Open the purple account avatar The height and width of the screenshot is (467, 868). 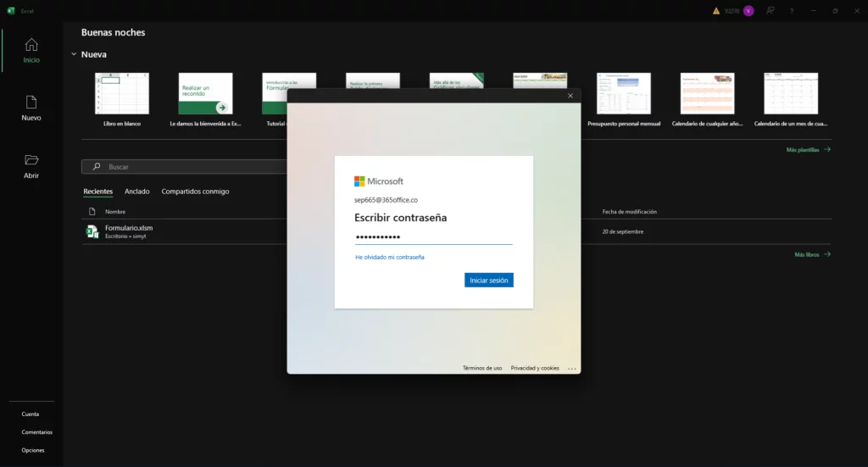tap(748, 11)
